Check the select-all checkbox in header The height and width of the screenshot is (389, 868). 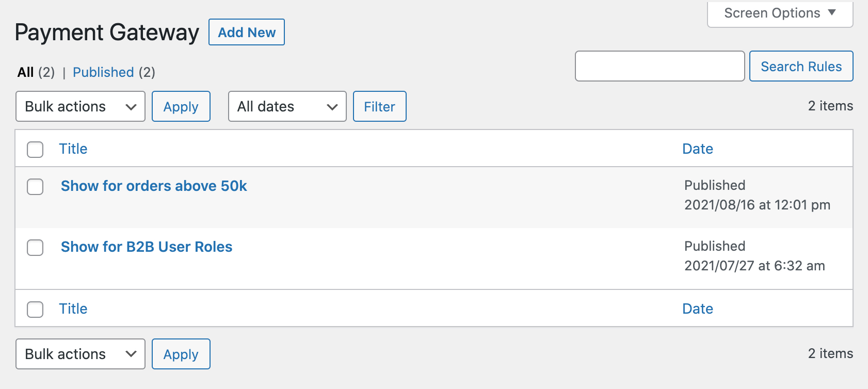click(35, 150)
